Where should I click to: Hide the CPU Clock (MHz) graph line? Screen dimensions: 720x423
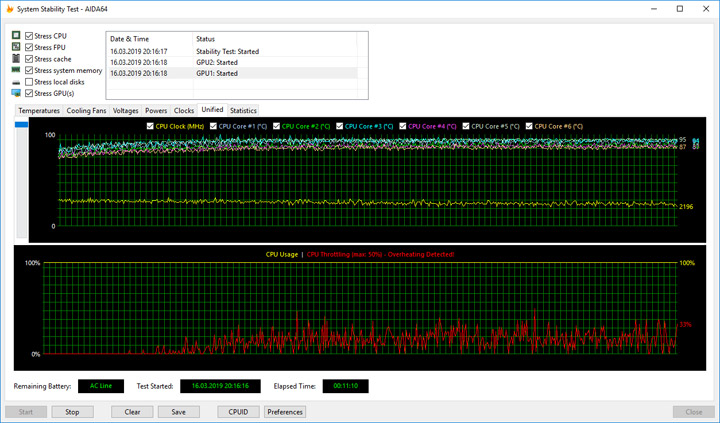(x=151, y=126)
